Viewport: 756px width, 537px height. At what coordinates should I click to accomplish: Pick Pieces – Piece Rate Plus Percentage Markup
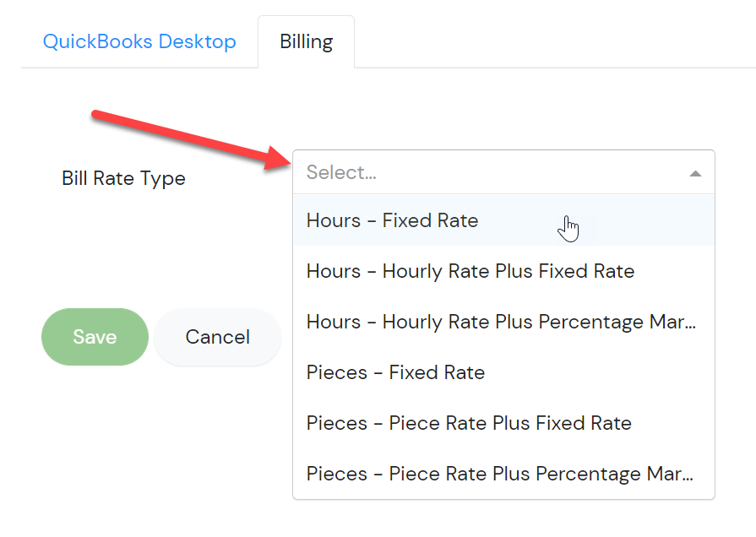(503, 474)
